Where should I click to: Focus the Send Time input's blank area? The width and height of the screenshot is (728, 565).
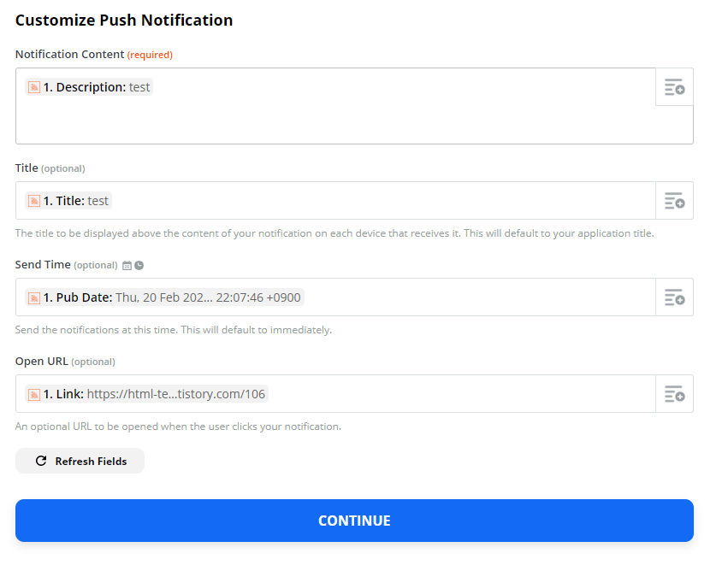click(479, 297)
